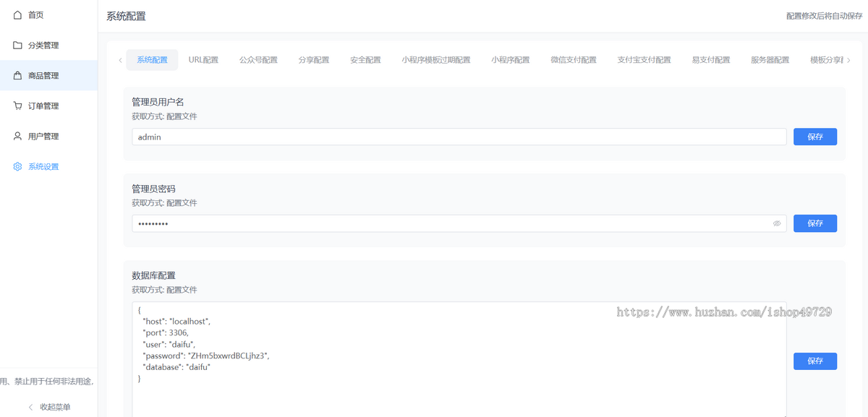
Task: Click the 管理员用户名 section heading
Action: [158, 102]
